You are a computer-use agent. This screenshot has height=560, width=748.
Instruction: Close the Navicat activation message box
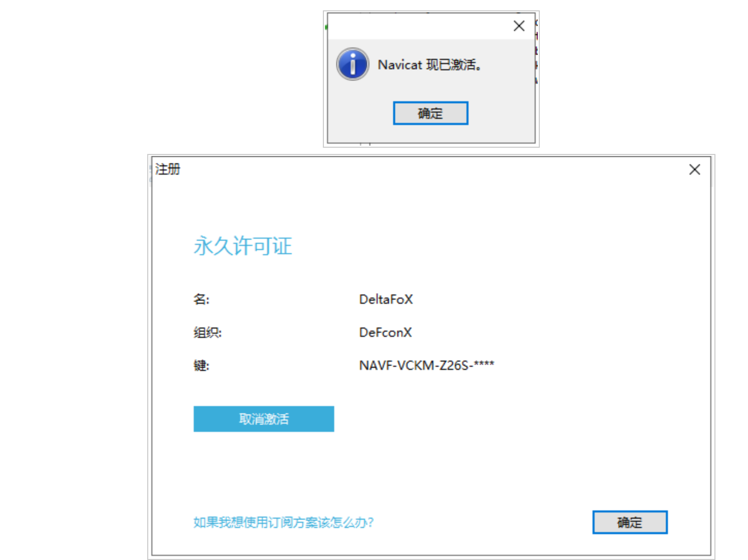(x=519, y=26)
